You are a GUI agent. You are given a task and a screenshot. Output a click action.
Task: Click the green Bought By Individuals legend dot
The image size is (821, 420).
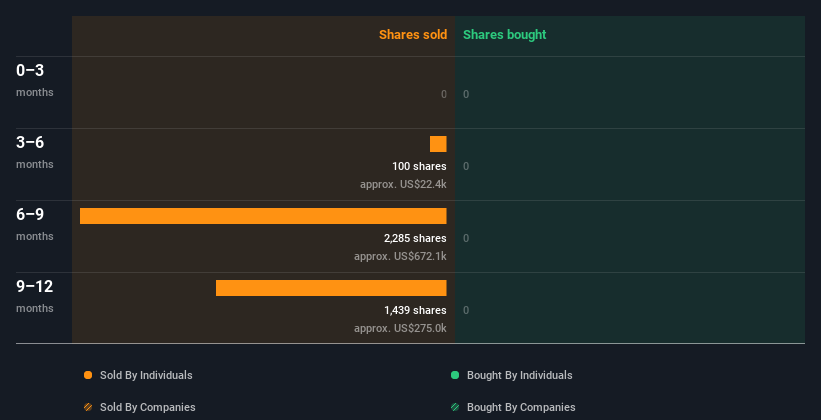455,375
